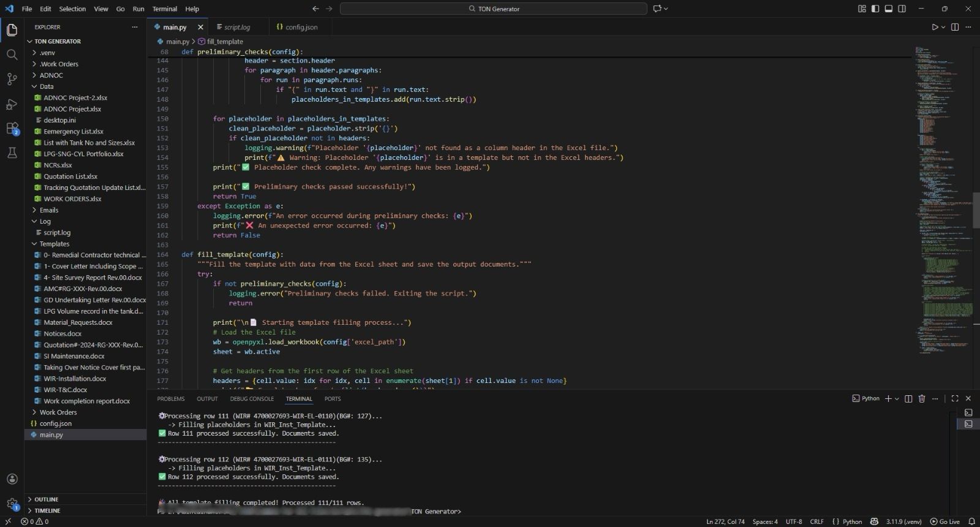Expand the TIMELINE section
This screenshot has width=980, height=527.
[85, 510]
